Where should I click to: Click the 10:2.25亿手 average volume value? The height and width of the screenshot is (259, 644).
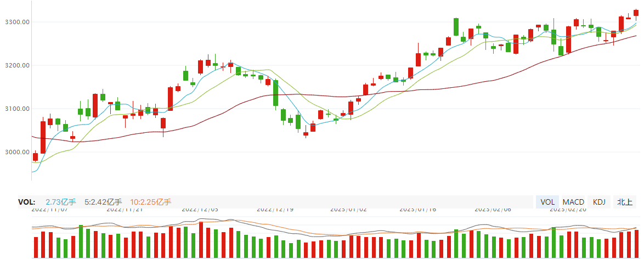tap(151, 202)
